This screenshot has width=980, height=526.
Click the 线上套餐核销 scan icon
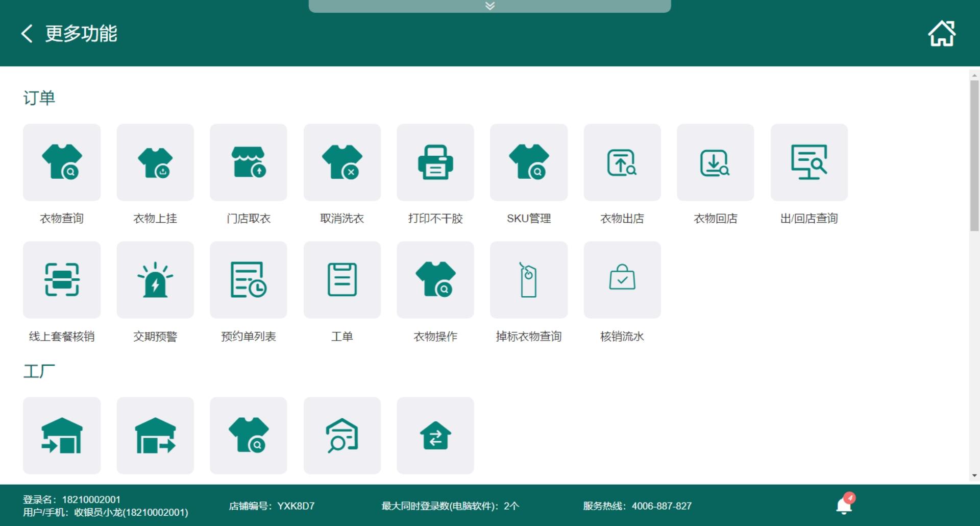62,280
